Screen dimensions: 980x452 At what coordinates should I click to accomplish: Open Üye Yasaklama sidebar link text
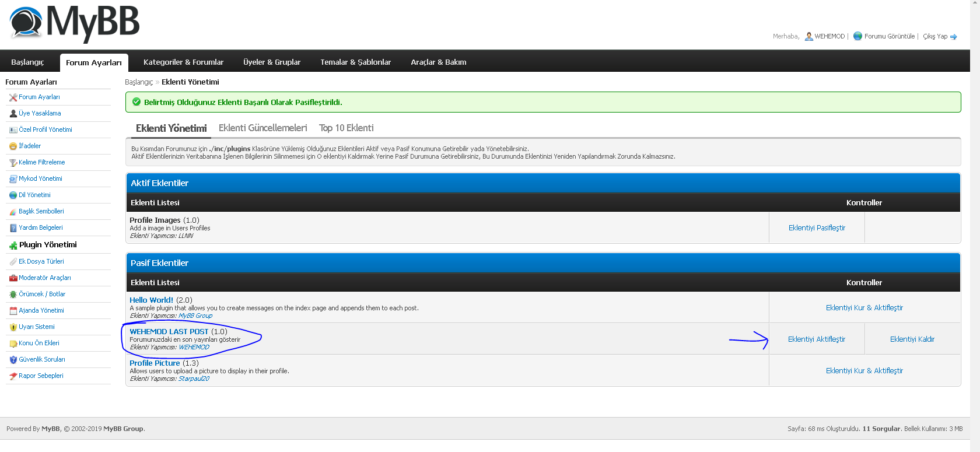(40, 114)
